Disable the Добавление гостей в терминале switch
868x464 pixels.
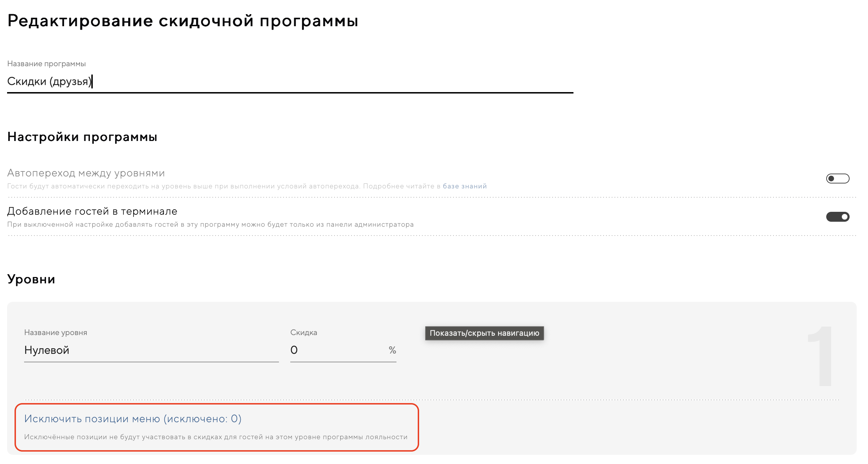tap(837, 217)
